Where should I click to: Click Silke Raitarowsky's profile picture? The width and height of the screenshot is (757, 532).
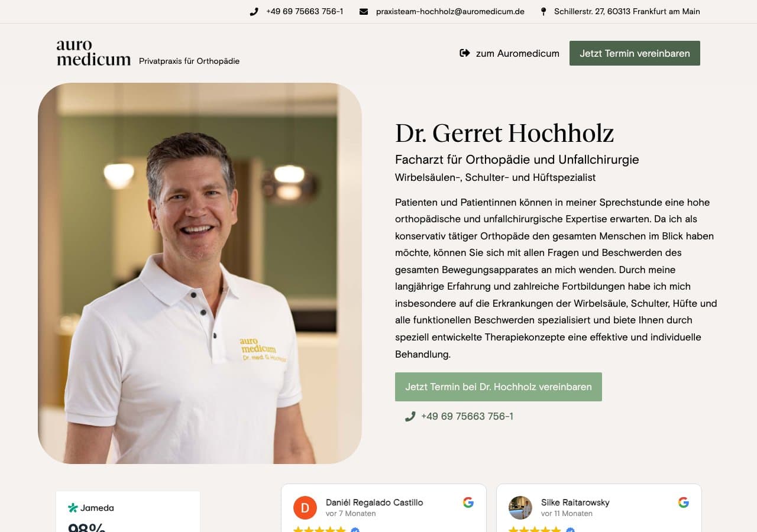[520, 507]
